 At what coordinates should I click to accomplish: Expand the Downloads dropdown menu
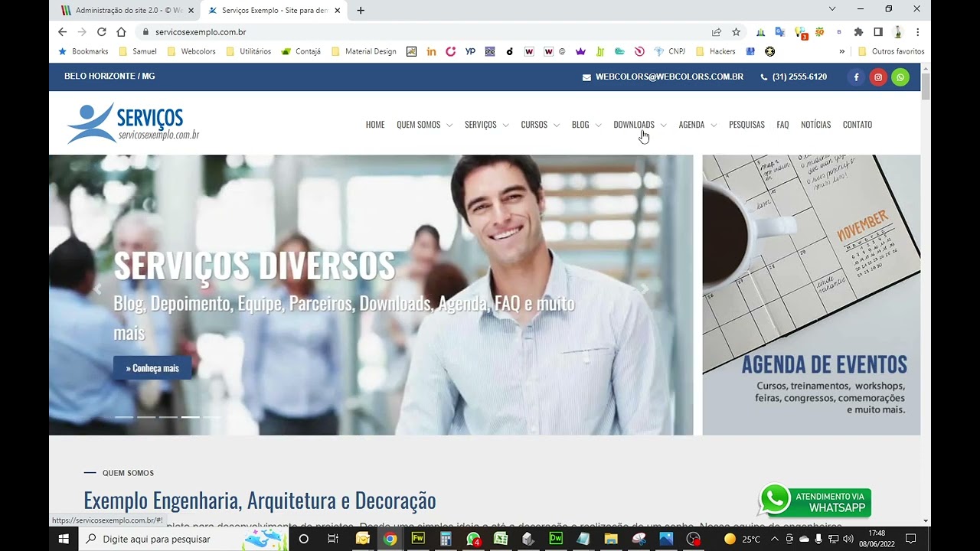click(640, 125)
